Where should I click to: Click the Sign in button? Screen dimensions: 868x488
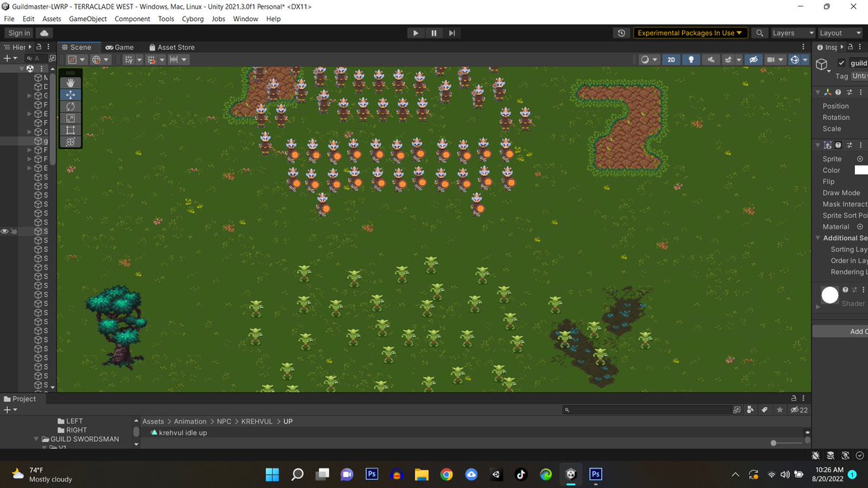coord(19,33)
